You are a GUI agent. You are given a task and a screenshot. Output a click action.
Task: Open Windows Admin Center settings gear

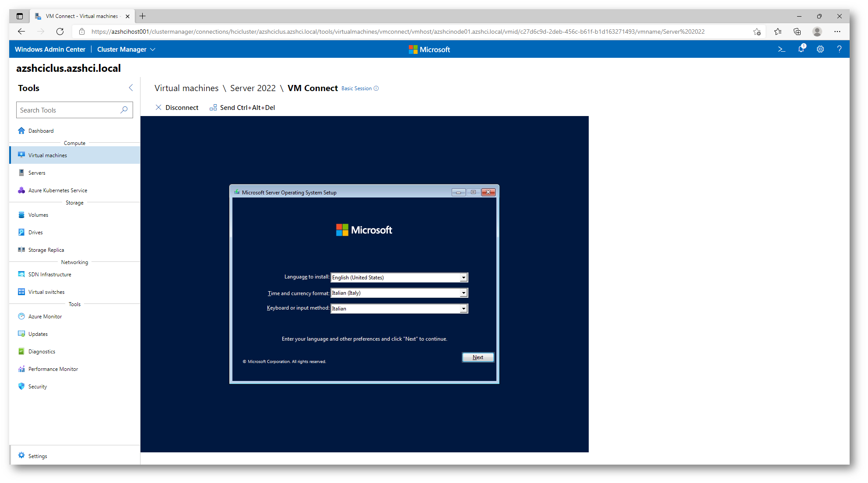[820, 49]
